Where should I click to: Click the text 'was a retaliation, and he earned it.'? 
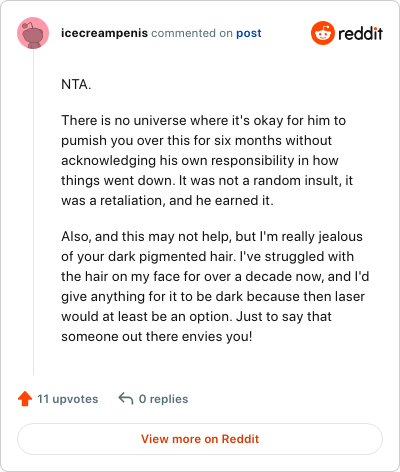tap(167, 200)
